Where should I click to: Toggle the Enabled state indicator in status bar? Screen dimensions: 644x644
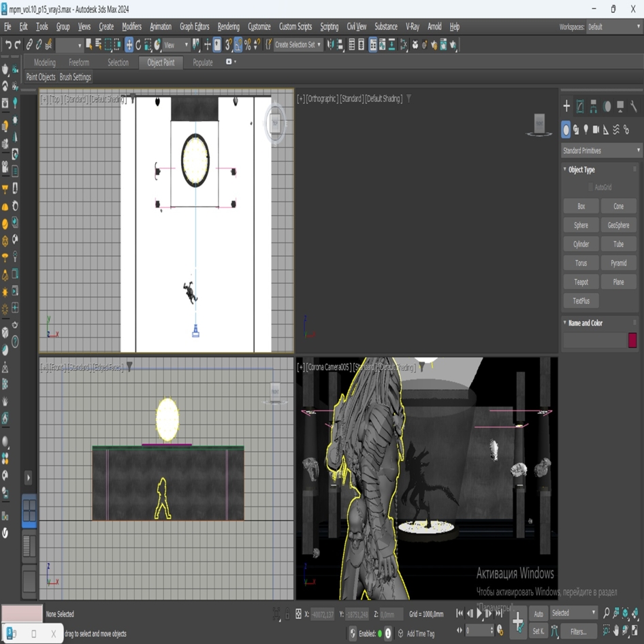click(x=380, y=633)
